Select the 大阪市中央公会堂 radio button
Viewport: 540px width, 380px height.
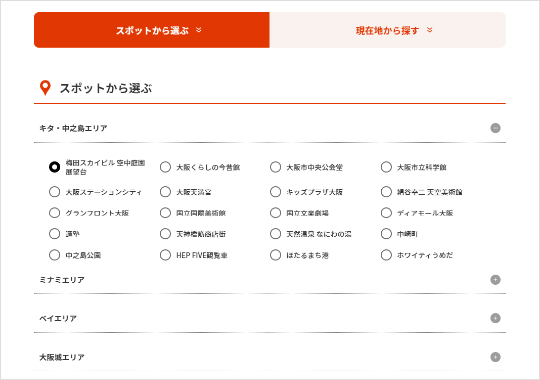pos(276,167)
